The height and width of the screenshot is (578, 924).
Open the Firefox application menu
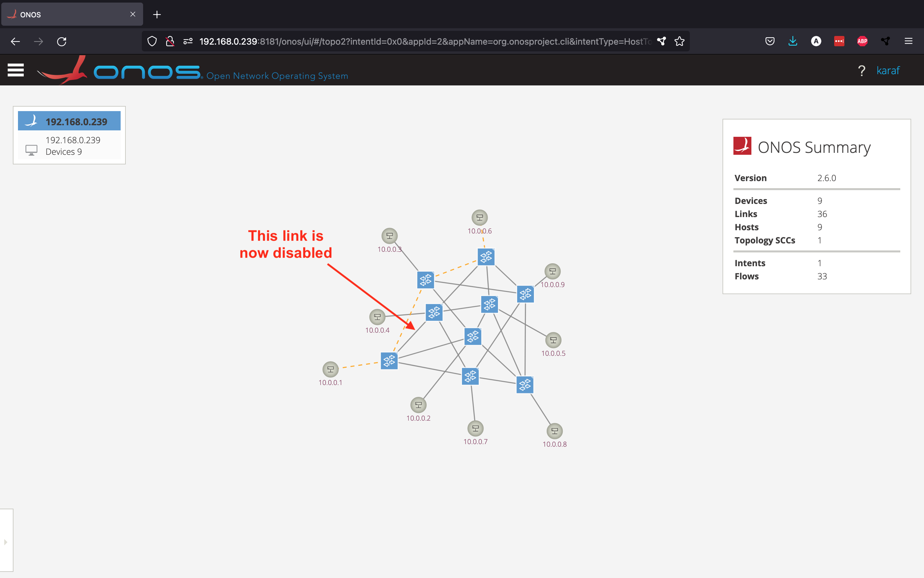click(909, 41)
